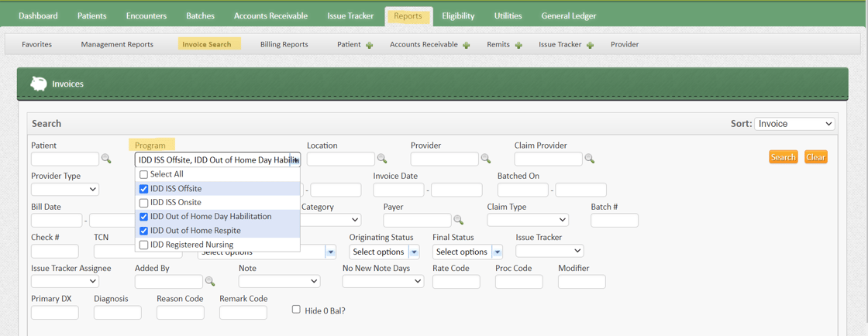Check IDD ISS Onsite program
Screen dimensions: 868x336
tap(144, 202)
